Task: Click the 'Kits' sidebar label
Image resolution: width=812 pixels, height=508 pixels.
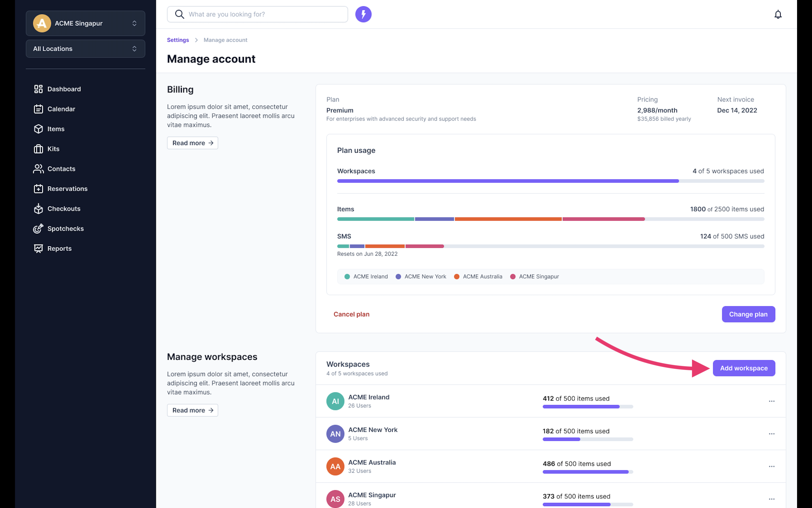Action: point(53,149)
